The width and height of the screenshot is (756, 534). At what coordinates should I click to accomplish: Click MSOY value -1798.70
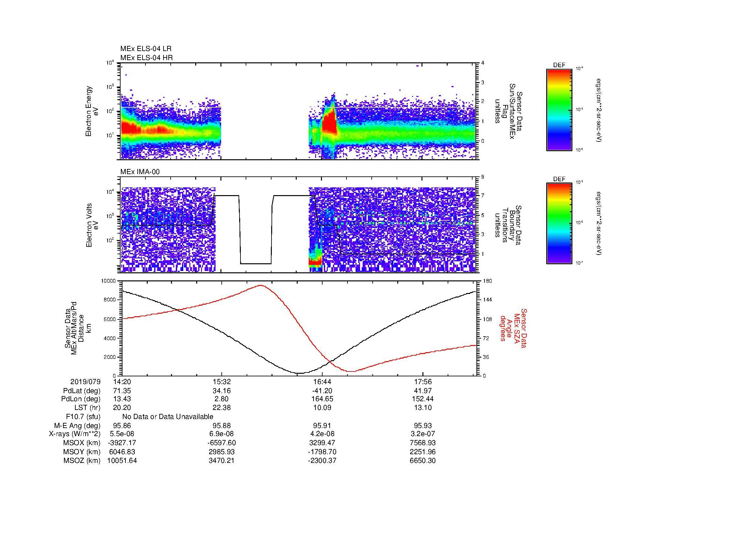[x=322, y=452]
